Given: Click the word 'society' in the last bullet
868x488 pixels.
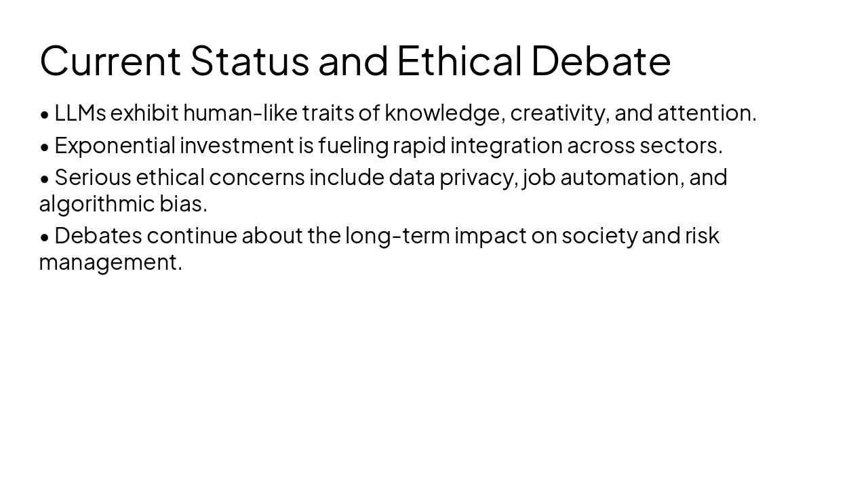Looking at the screenshot, I should [x=599, y=235].
